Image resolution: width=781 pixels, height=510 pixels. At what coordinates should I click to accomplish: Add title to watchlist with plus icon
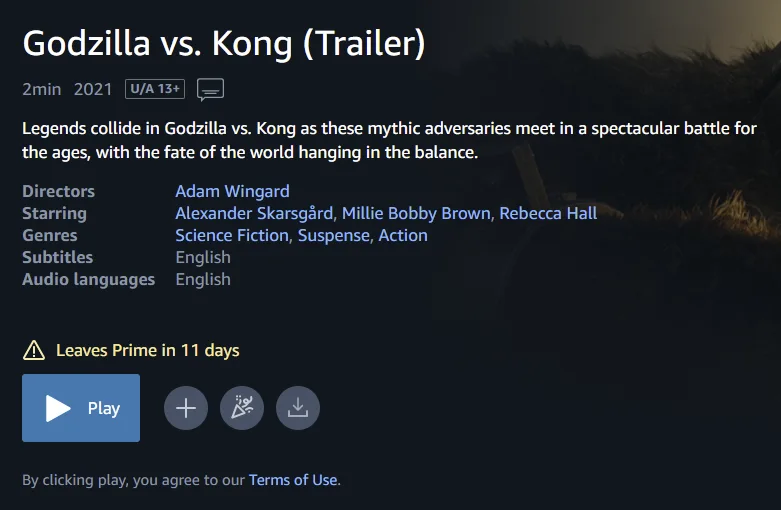coord(186,408)
